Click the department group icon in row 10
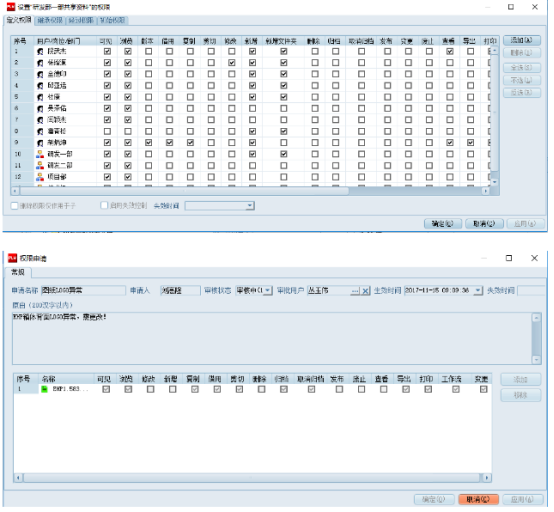 [x=40, y=154]
